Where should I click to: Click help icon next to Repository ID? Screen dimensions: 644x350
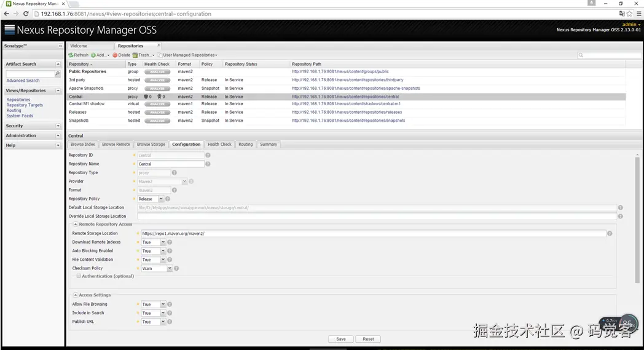point(208,155)
